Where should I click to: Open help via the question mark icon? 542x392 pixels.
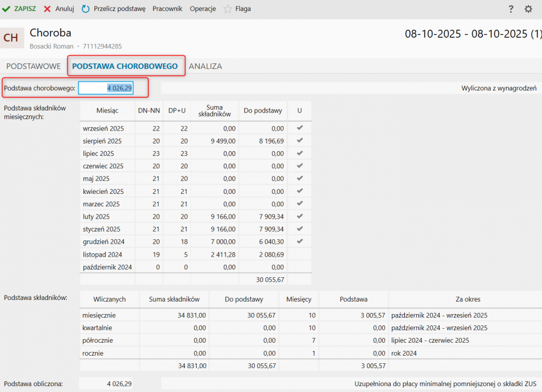(x=511, y=9)
